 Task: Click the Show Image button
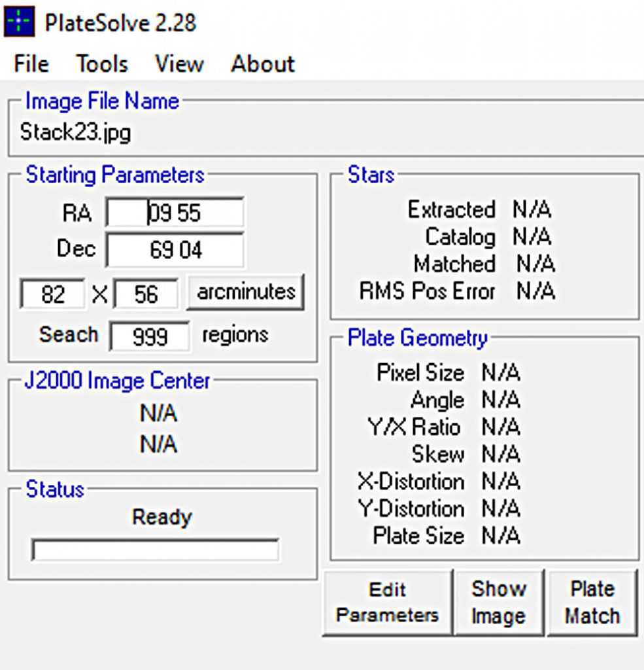[499, 603]
